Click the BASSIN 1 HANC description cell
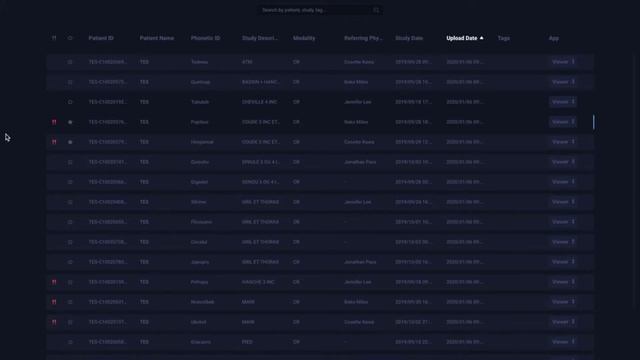The width and height of the screenshot is (640, 360). pos(260,82)
